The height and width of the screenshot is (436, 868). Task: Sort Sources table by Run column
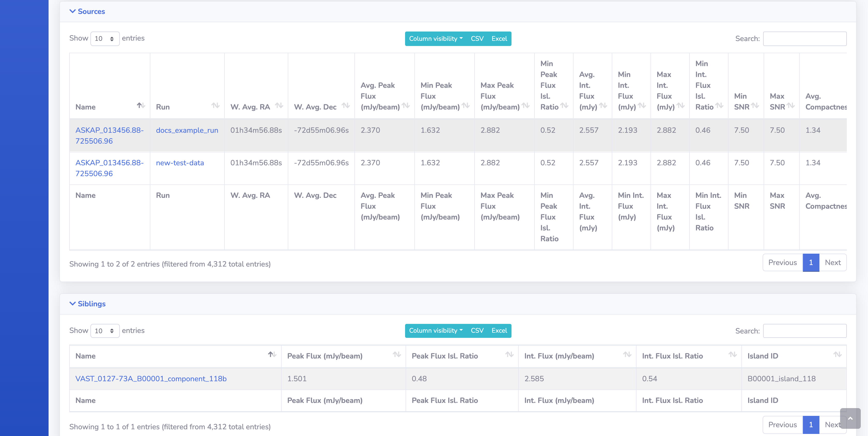coord(187,107)
